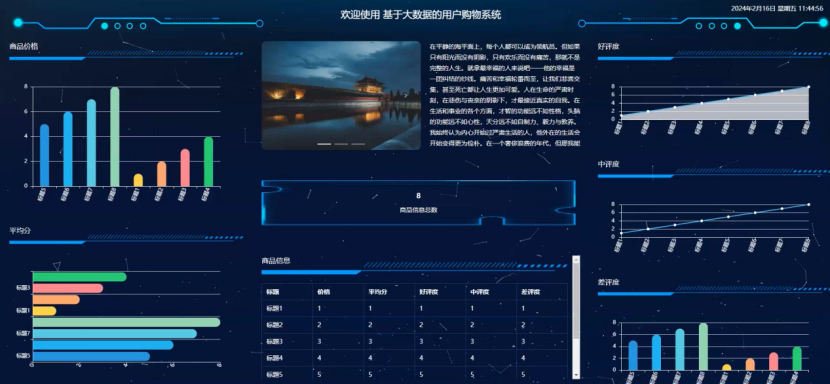Open the night palace carousel image

pos(341,95)
